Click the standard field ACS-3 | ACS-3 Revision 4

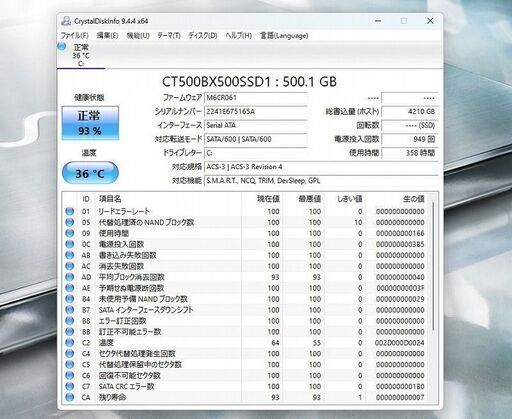click(x=321, y=167)
